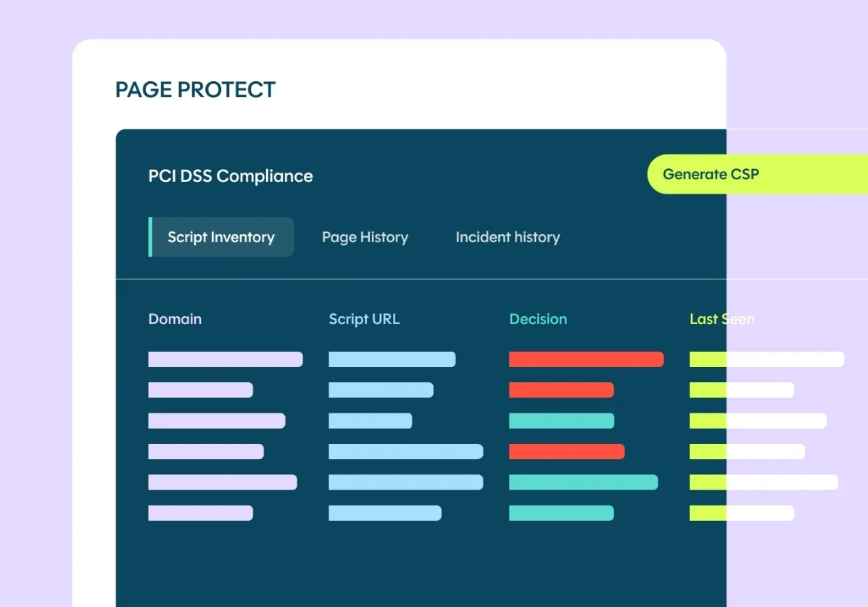Switch to the Page History tab
The width and height of the screenshot is (868, 607).
click(x=365, y=237)
